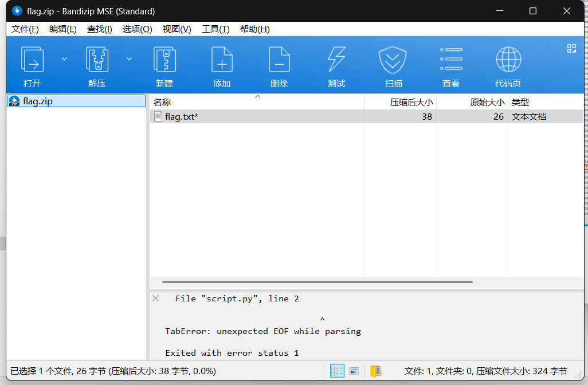Switch to thumbnail view in status bar
Screen dimensions: 588x385
[x=354, y=371]
